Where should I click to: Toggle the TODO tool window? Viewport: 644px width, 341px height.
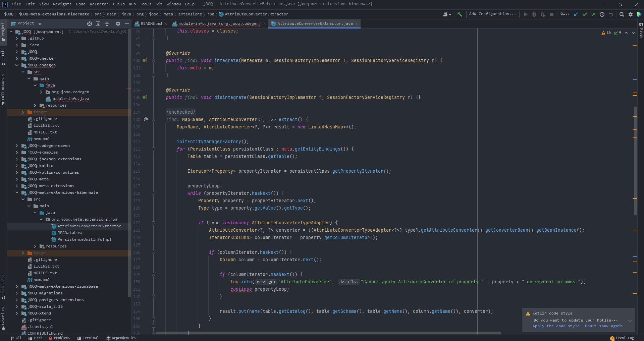(x=35, y=338)
